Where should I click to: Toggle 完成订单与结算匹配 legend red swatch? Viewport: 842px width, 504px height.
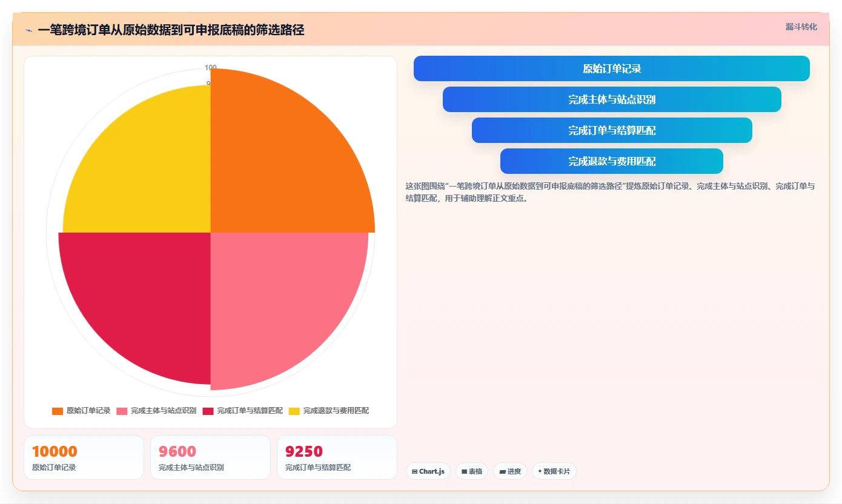208,411
